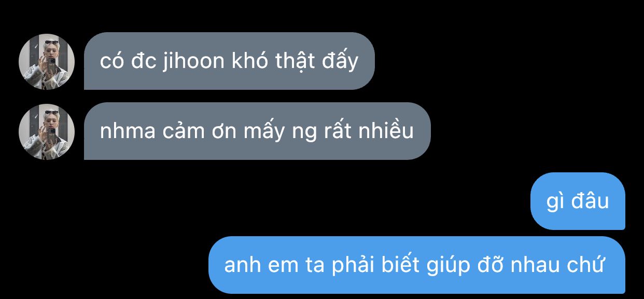Viewport: 644px width, 299px height.
Task: Select the message nhma cảm ơn mấy ng rất nhiều
Action: click(x=257, y=131)
